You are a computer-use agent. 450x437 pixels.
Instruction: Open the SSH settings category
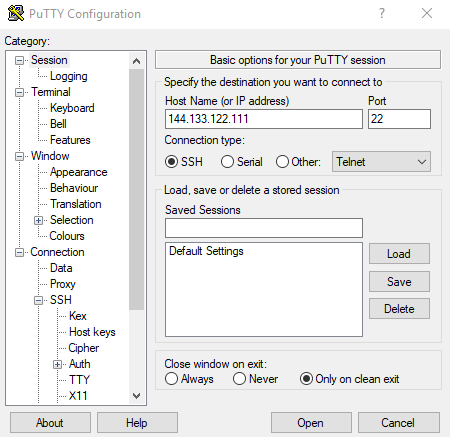(x=61, y=300)
